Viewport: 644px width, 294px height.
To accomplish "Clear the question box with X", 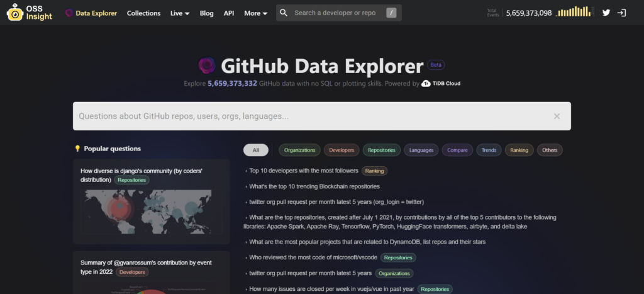I will pos(557,116).
